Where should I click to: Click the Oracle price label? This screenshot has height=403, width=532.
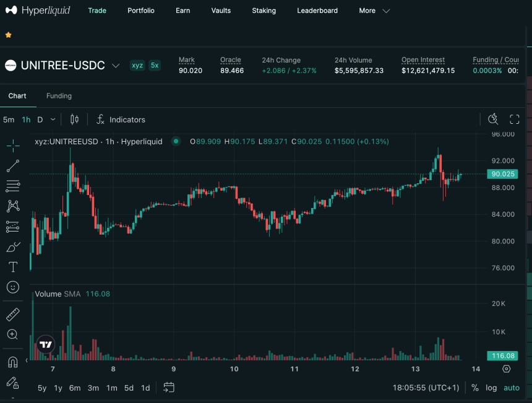tap(230, 60)
